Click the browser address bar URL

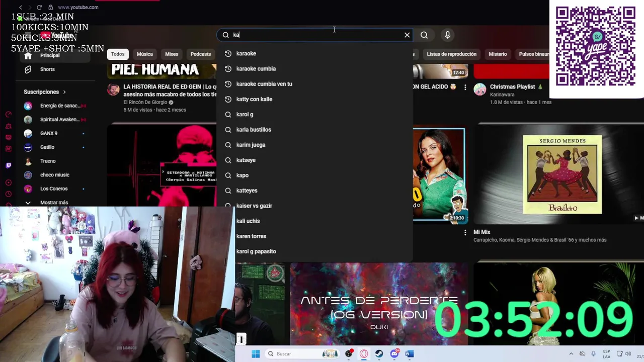click(x=78, y=7)
